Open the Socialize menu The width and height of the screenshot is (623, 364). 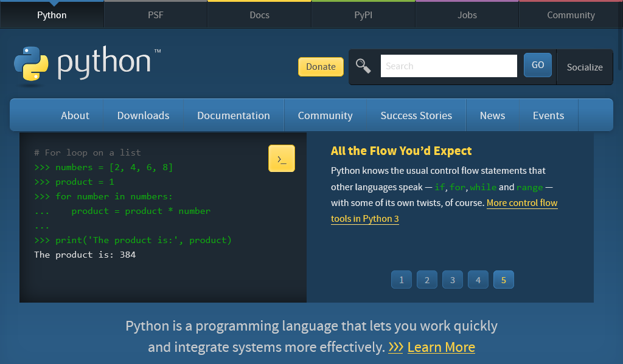click(x=585, y=67)
